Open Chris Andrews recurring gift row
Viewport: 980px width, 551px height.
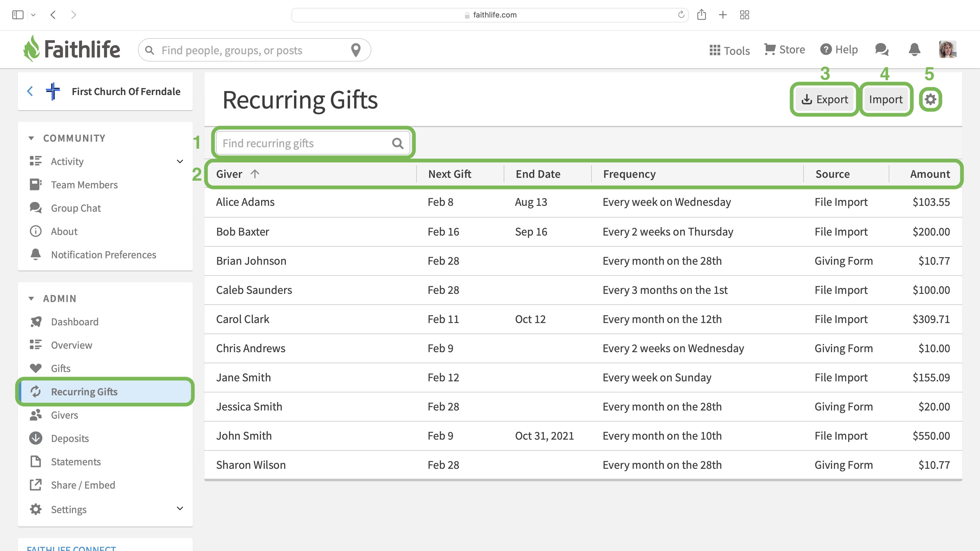pos(583,348)
